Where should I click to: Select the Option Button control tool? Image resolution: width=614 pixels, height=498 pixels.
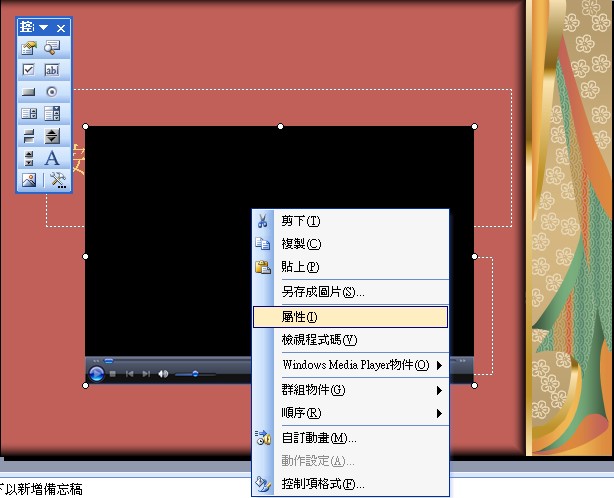point(52,91)
